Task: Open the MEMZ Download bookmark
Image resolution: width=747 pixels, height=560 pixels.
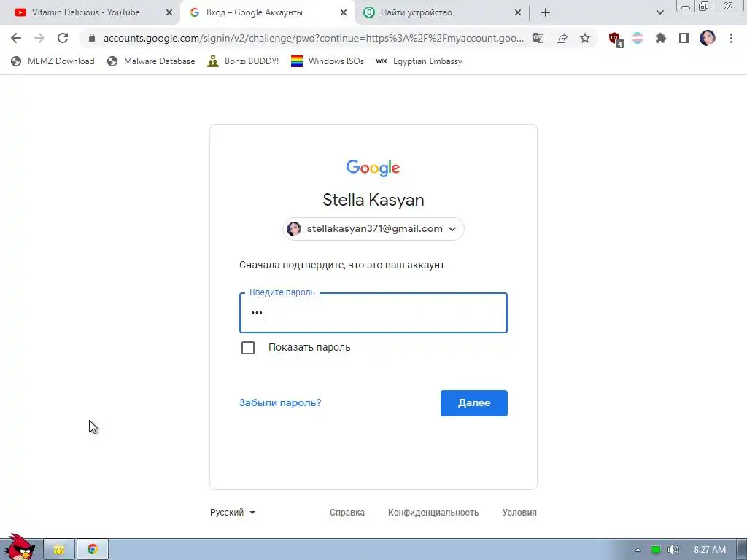Action: tap(53, 61)
